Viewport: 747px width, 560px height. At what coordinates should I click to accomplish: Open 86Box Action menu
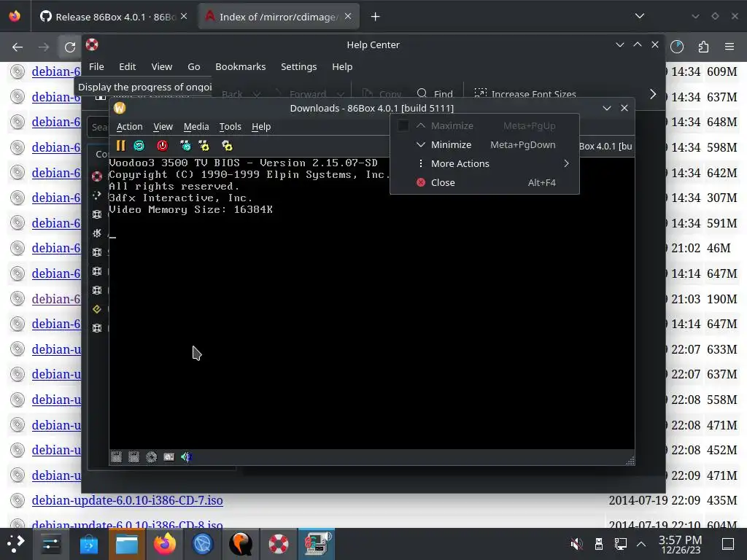pos(130,127)
